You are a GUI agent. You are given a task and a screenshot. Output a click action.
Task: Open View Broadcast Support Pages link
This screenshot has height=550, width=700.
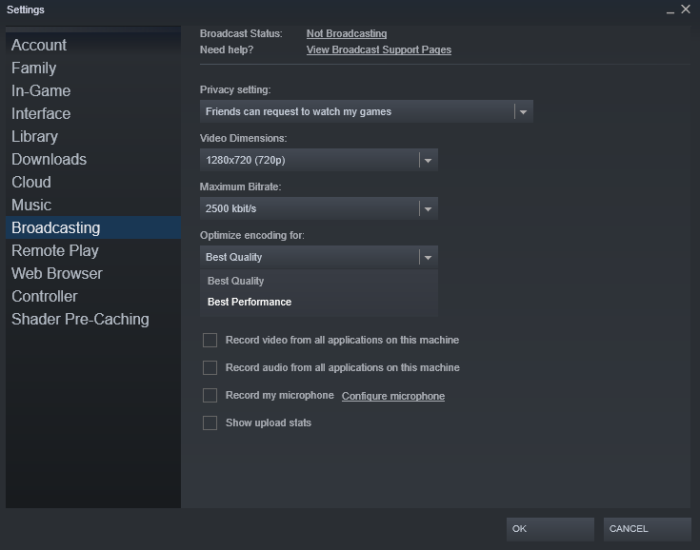(379, 50)
